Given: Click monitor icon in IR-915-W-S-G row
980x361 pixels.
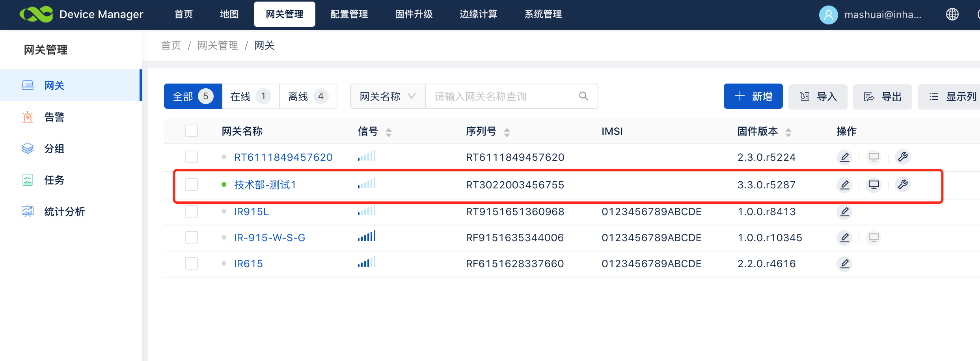Looking at the screenshot, I should pyautogui.click(x=874, y=238).
